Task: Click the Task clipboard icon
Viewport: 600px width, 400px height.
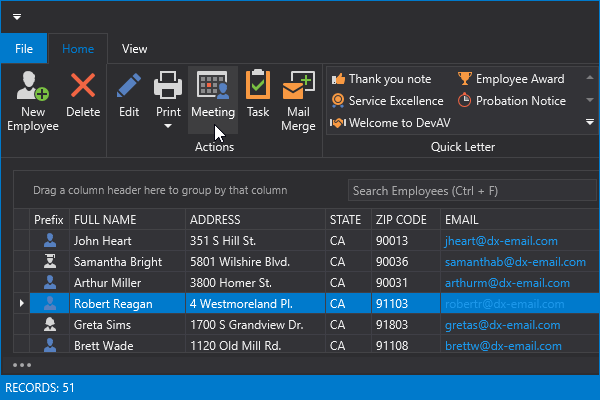Action: coord(258,87)
